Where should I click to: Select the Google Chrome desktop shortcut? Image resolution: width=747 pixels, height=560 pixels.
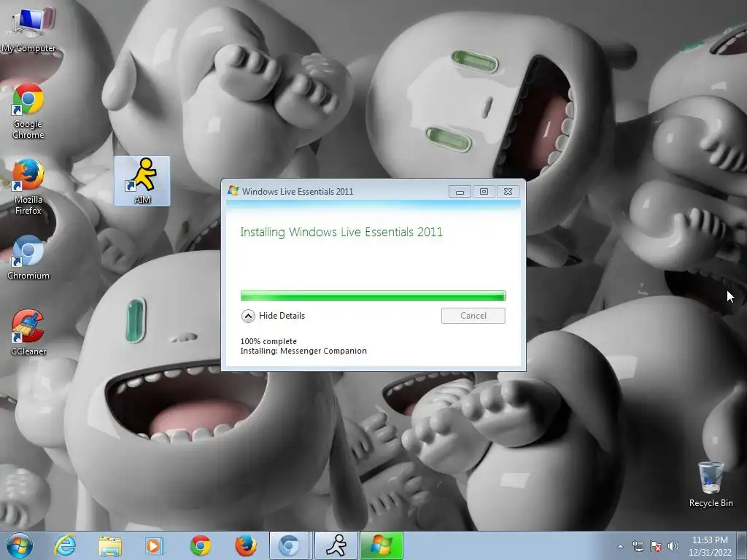click(28, 112)
